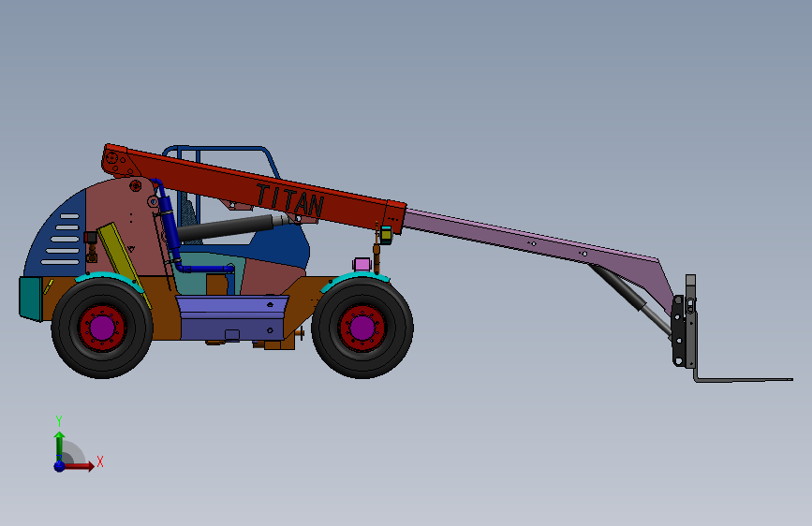Select the front wheel's magenta hub cap

point(362,328)
